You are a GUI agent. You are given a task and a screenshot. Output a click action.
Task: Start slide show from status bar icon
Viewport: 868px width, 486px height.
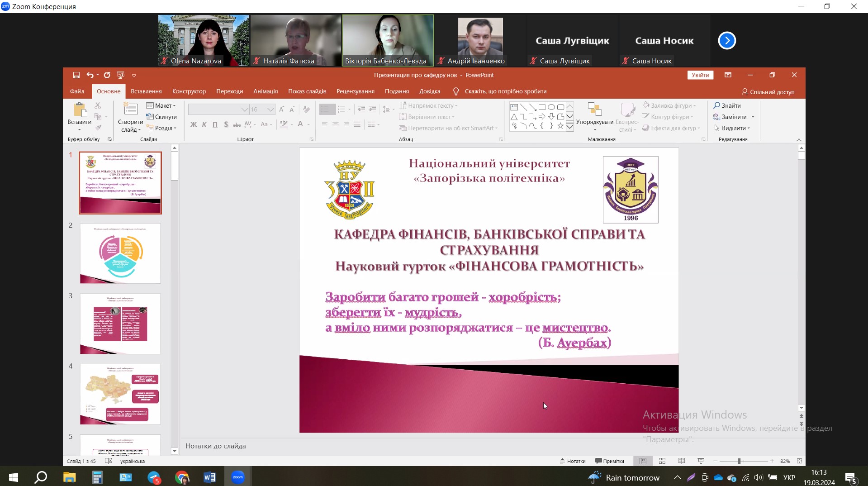click(701, 461)
